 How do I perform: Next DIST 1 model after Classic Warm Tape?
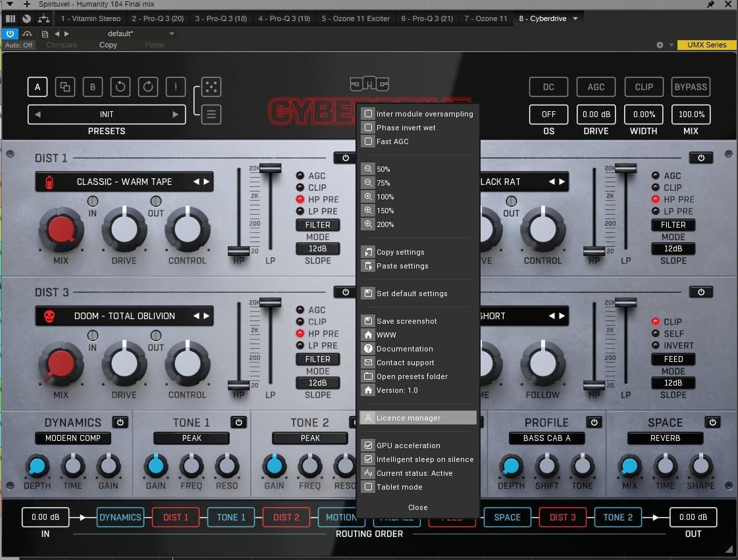[206, 182]
